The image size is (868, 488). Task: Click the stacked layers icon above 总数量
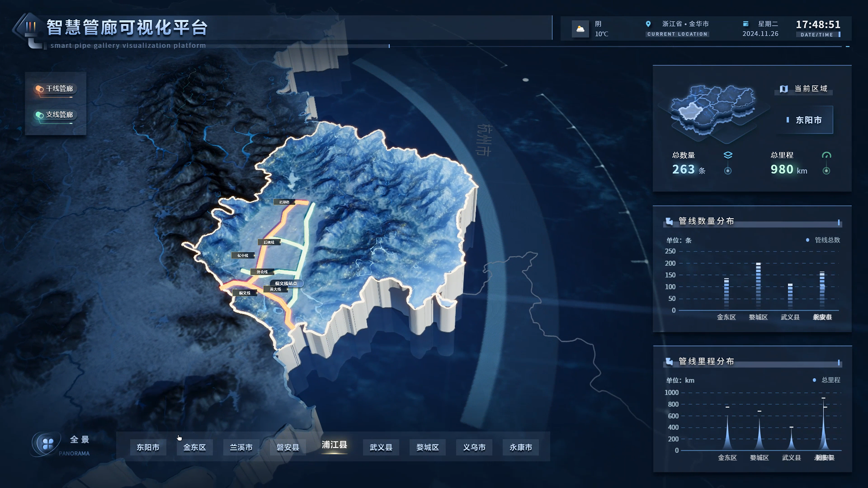coord(728,155)
